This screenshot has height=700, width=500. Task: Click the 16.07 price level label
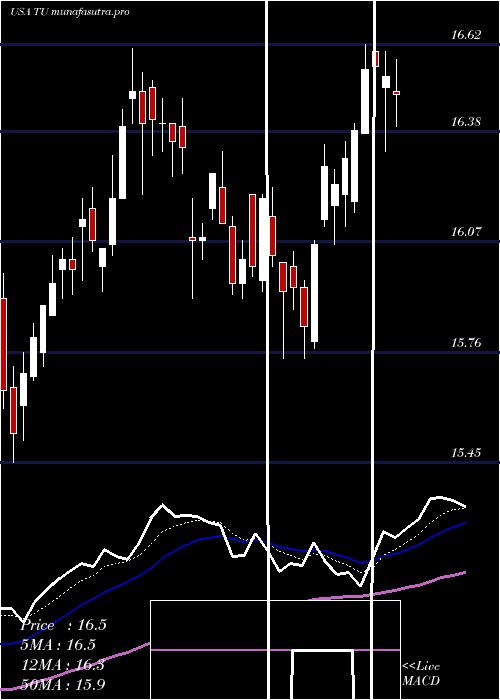pyautogui.click(x=466, y=232)
